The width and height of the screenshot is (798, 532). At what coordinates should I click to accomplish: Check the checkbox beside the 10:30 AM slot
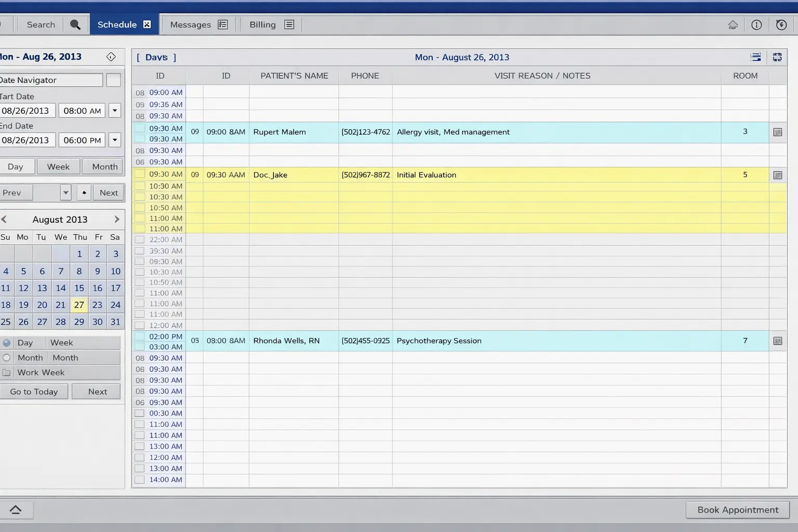pyautogui.click(x=139, y=186)
